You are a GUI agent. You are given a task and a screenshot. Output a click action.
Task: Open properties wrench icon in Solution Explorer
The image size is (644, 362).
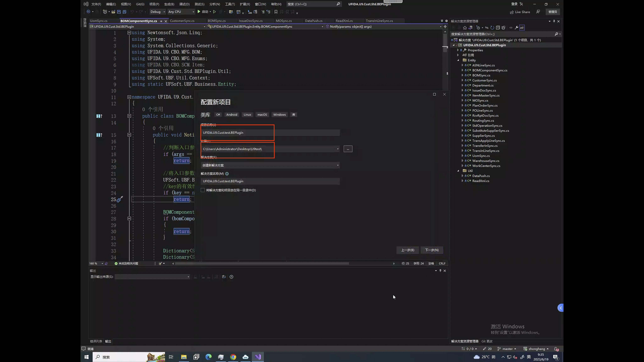(516, 28)
